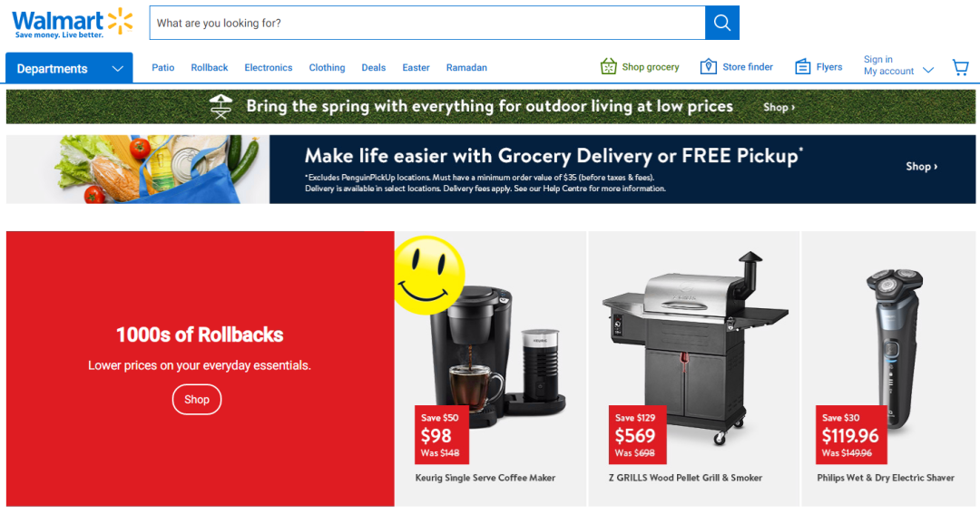Click the Sign in link
This screenshot has width=980, height=514.
[x=878, y=59]
